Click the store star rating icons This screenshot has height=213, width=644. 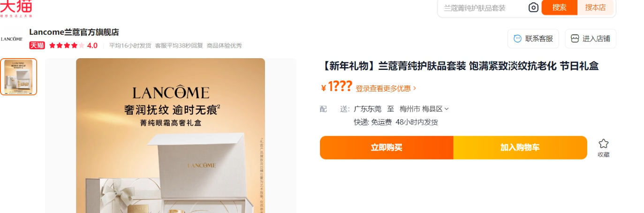tap(66, 46)
